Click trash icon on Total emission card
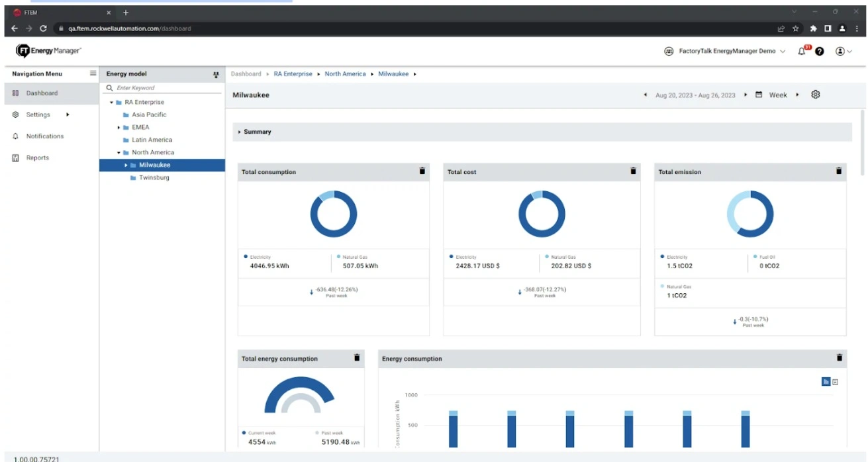 [x=839, y=171]
